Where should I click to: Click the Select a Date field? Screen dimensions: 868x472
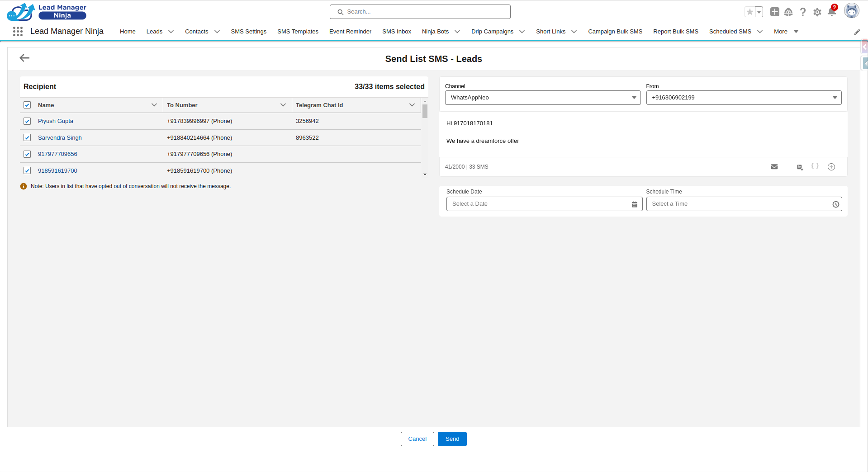[x=545, y=204]
